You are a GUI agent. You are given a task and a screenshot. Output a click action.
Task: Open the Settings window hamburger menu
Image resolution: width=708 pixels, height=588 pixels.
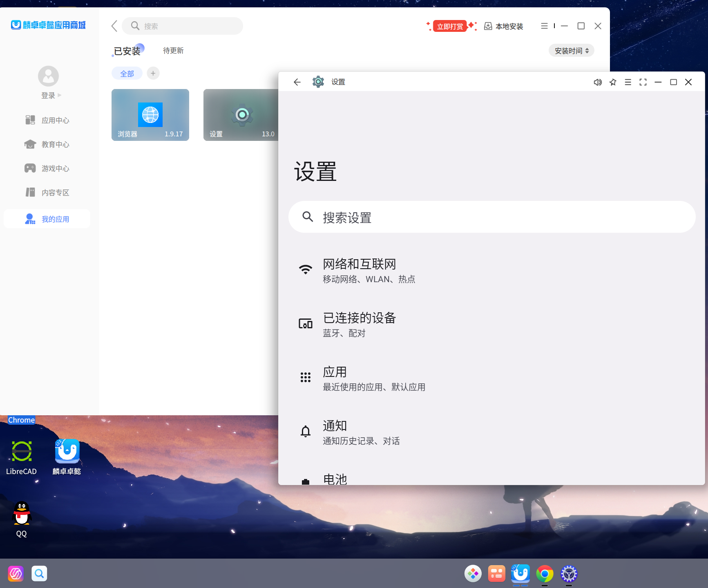628,82
